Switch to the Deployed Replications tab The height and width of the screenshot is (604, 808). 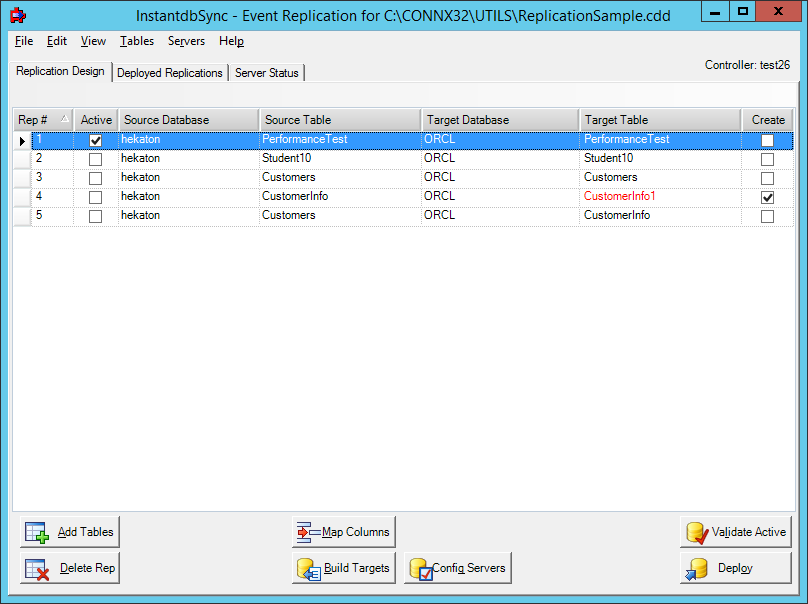tap(170, 72)
